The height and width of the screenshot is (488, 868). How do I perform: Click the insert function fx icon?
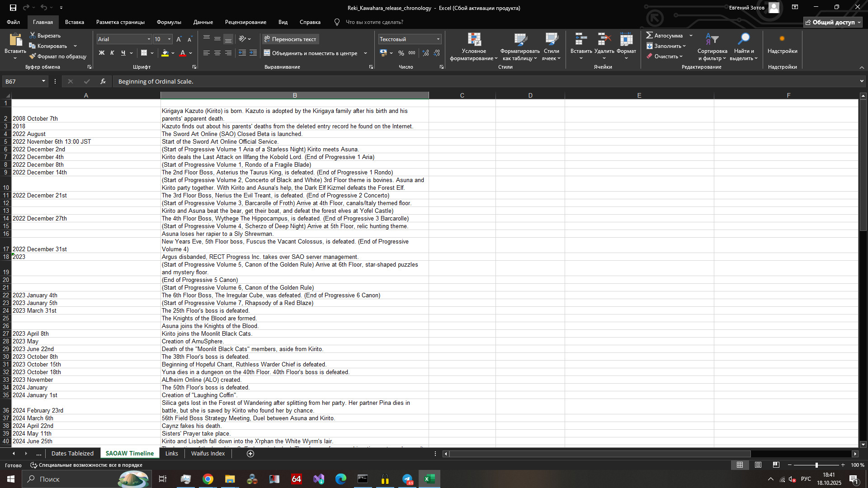tap(103, 81)
